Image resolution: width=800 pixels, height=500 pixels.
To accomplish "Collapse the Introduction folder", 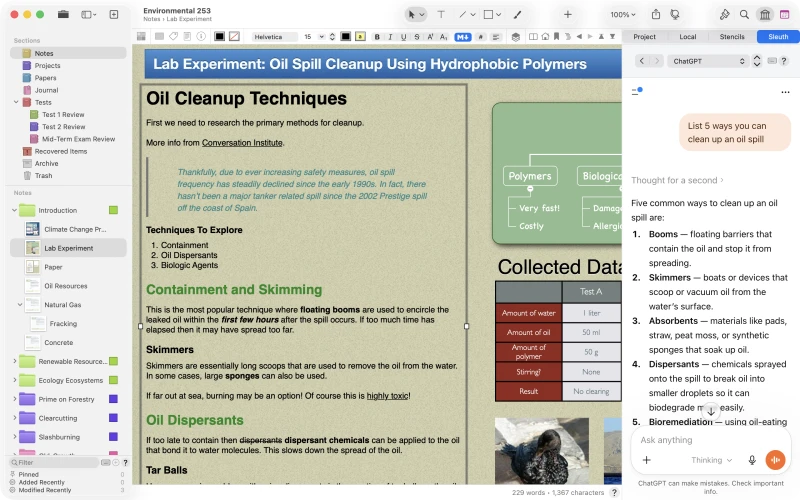I will click(14, 210).
